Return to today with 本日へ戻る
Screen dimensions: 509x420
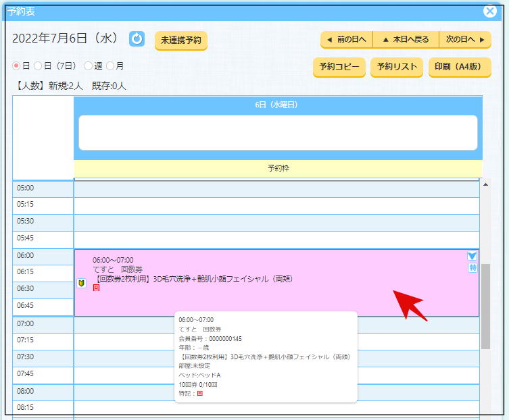click(406, 40)
